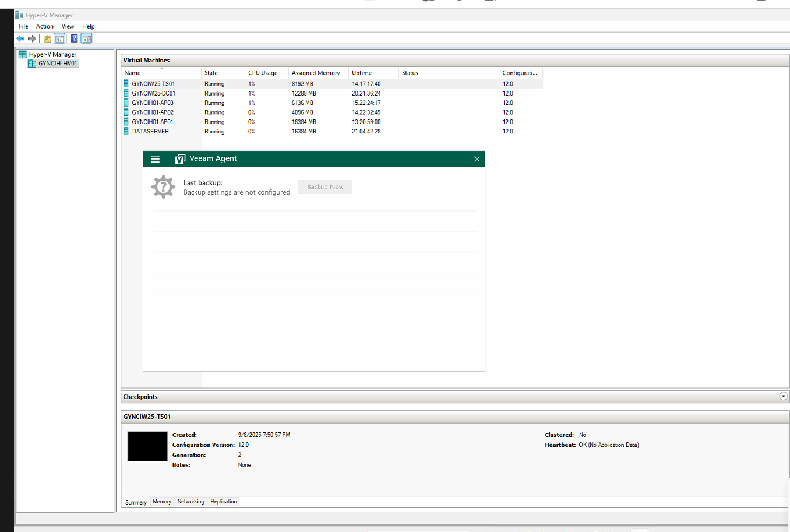Image resolution: width=790 pixels, height=532 pixels.
Task: Select the DATASERVER virtual machine
Action: click(150, 131)
